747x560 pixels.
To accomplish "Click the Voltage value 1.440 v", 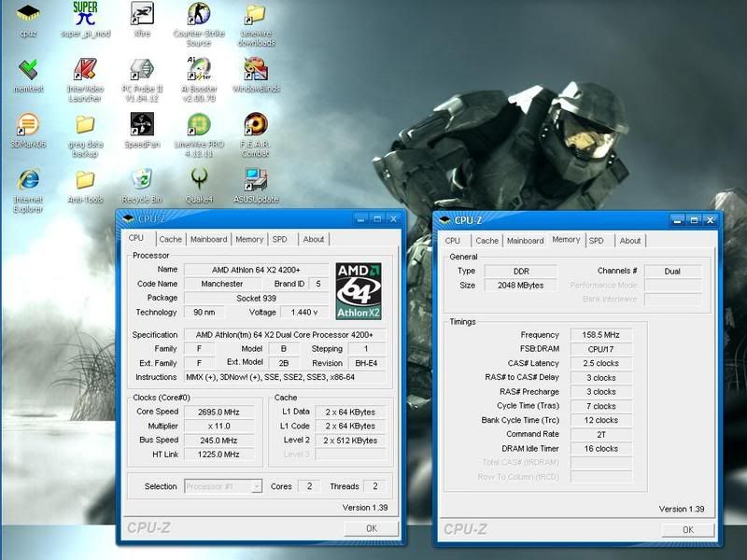I will pos(304,313).
